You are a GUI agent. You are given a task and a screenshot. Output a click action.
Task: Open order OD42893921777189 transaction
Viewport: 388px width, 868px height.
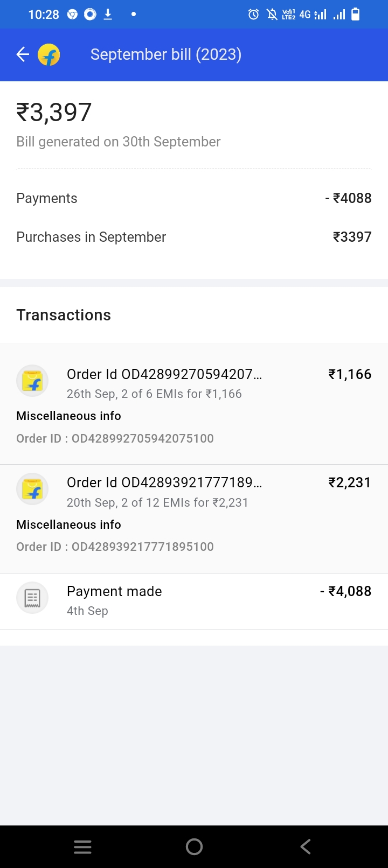(x=164, y=483)
